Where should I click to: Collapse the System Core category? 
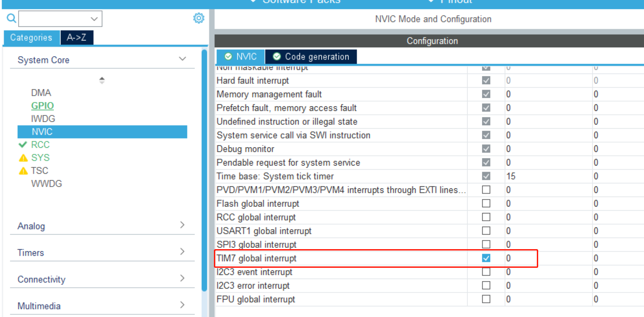pos(182,59)
